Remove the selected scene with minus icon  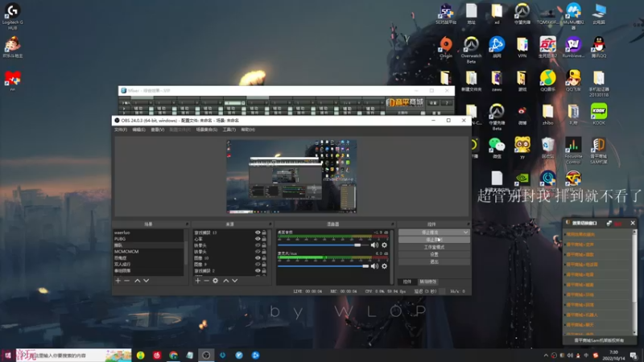(127, 281)
